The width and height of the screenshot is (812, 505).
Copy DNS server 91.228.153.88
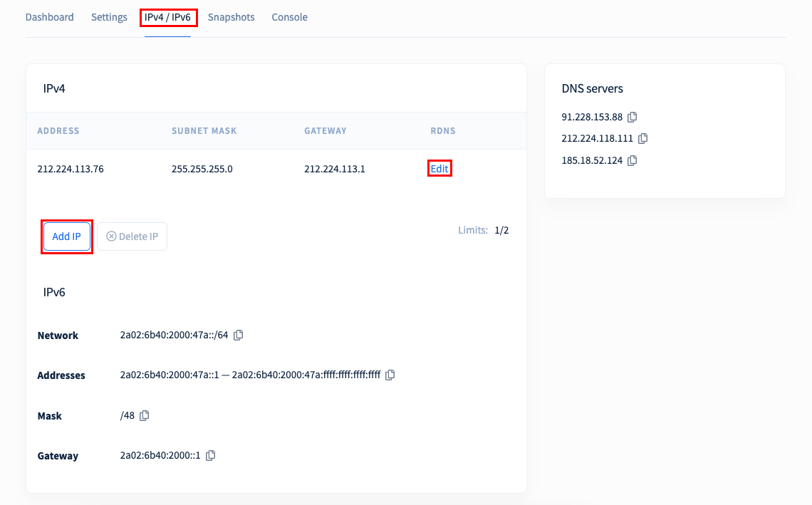pyautogui.click(x=633, y=117)
